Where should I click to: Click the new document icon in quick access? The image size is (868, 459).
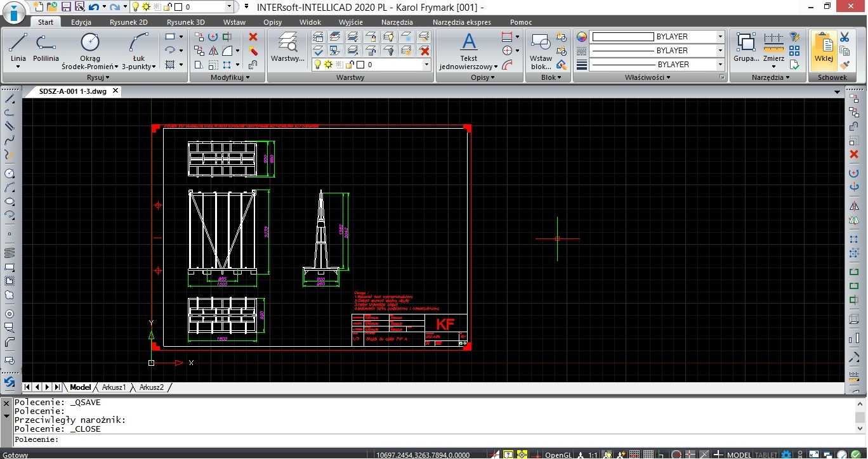pyautogui.click(x=39, y=7)
